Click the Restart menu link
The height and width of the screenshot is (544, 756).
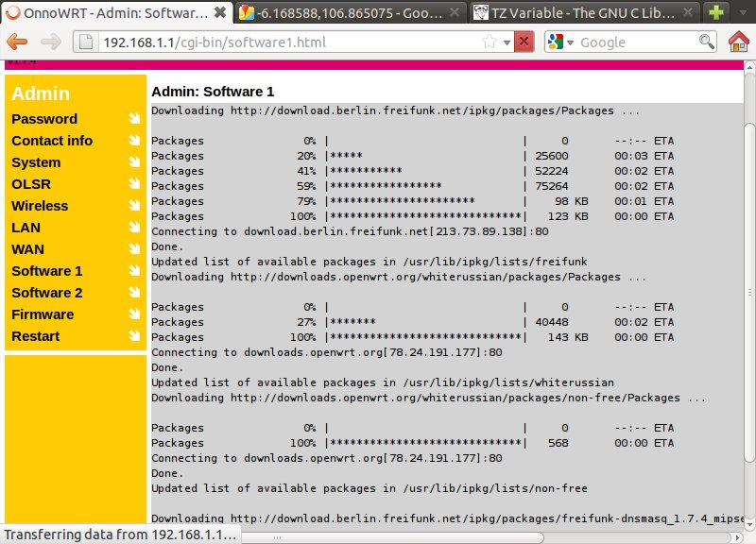pos(35,336)
